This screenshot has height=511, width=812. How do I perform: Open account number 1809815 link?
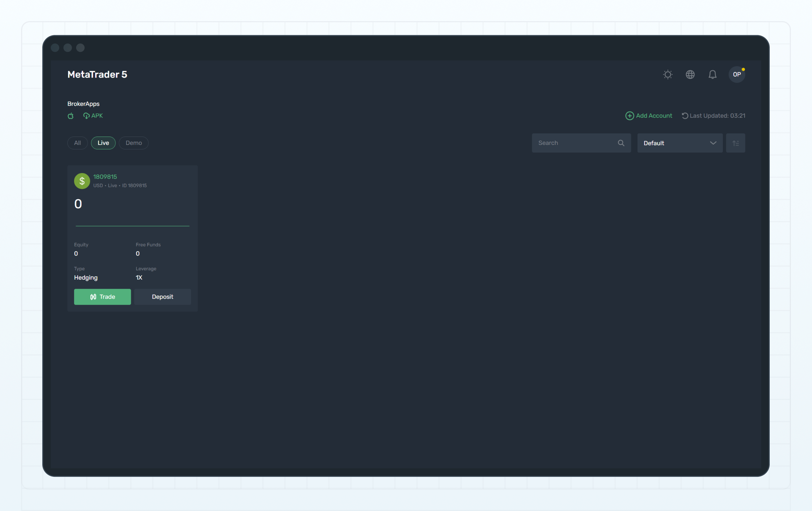click(105, 177)
